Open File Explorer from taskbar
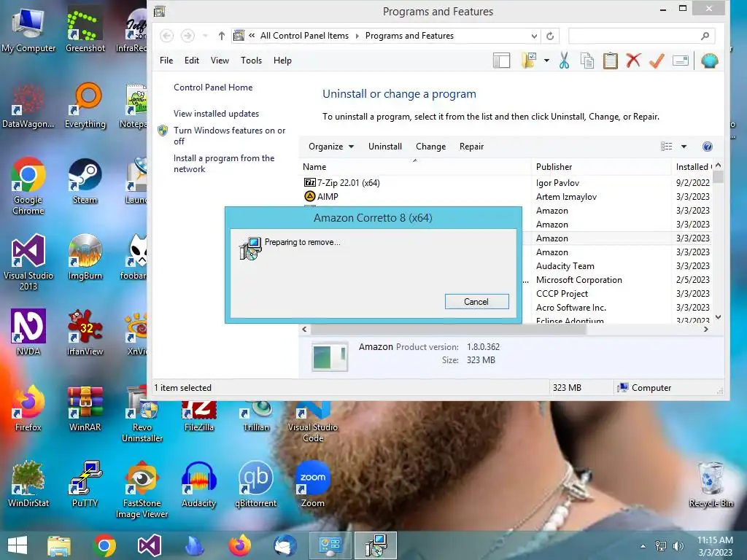The height and width of the screenshot is (560, 747). click(59, 545)
